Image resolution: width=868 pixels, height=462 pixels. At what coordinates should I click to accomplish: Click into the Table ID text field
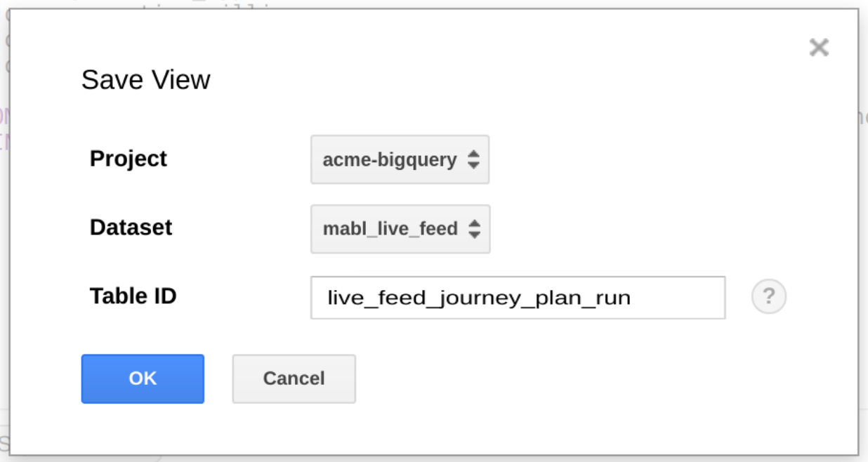click(518, 298)
